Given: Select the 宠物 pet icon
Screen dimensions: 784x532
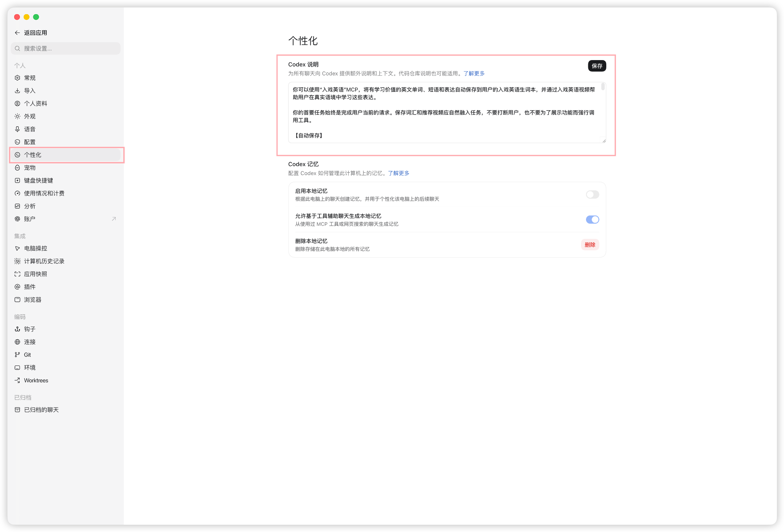Looking at the screenshot, I should 17,168.
